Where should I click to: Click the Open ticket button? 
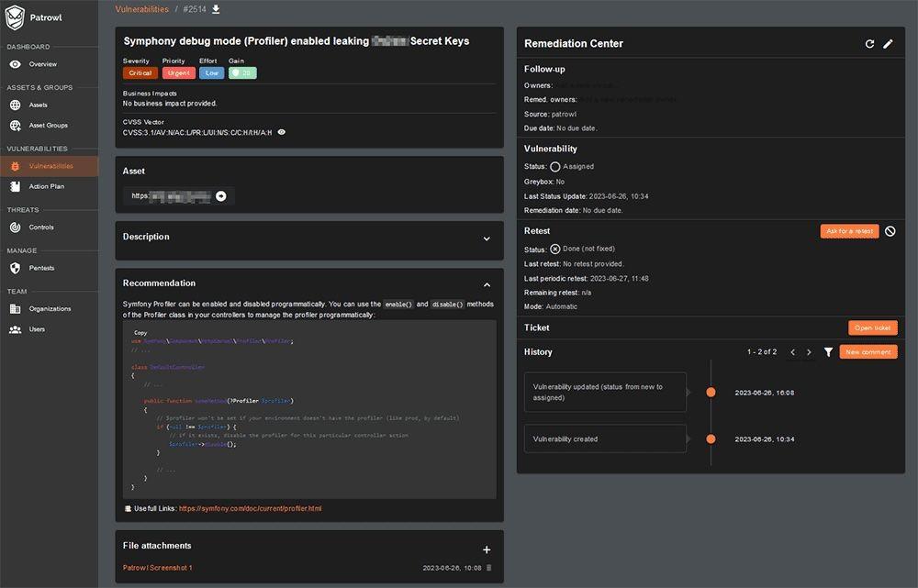click(x=872, y=327)
